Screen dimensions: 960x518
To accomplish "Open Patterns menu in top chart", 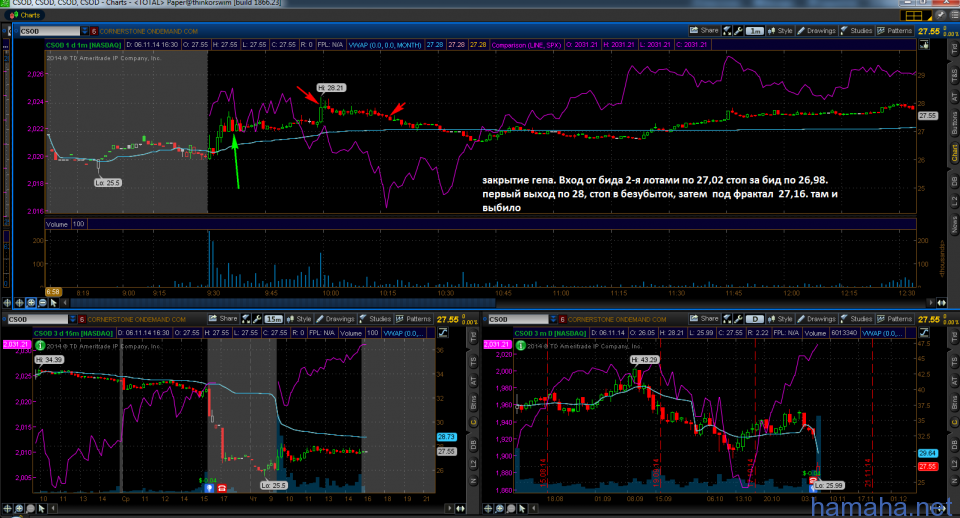I will click(x=895, y=31).
